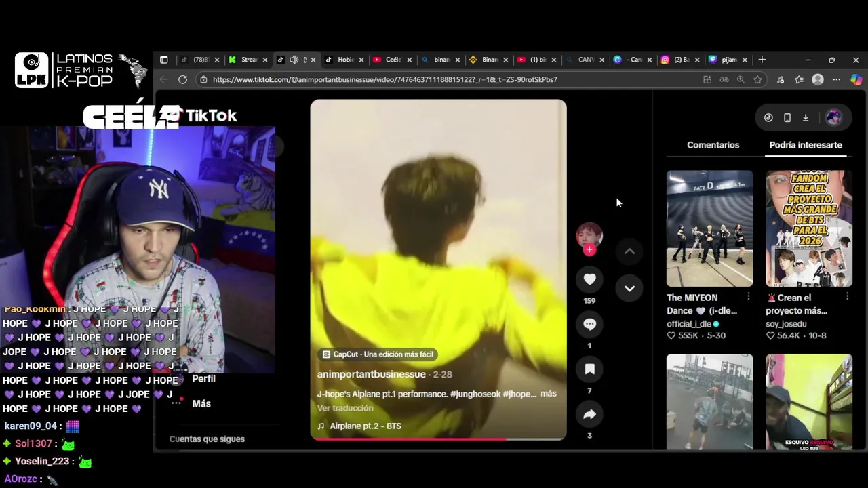Open Perfil in the TikTok sidebar
This screenshot has width=868, height=488.
pos(203,378)
